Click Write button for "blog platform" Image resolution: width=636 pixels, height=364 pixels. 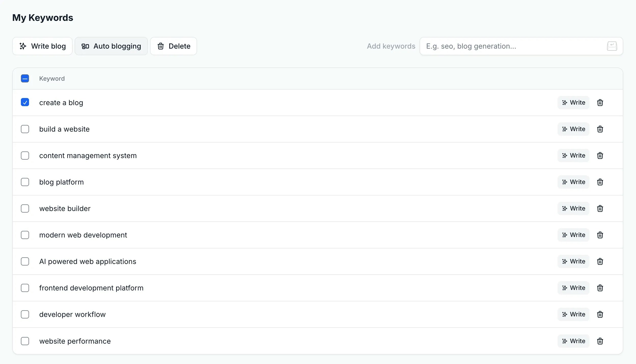[x=573, y=182]
